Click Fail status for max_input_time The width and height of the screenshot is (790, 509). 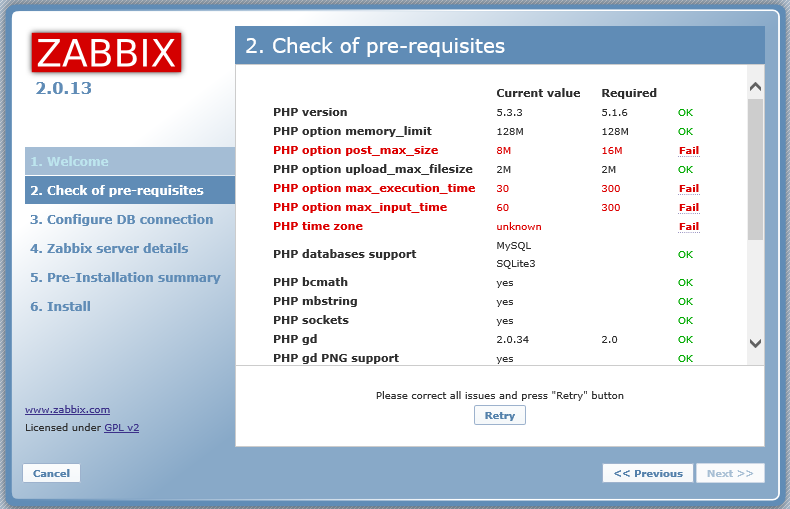point(688,207)
